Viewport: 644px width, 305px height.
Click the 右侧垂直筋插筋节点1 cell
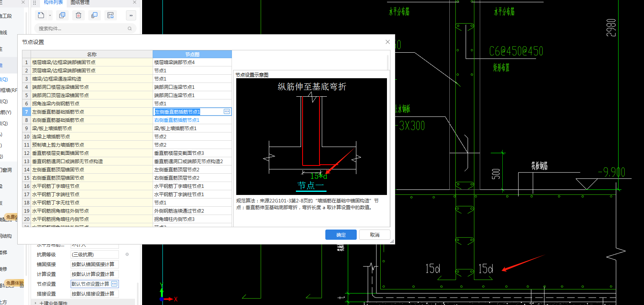coord(192,120)
